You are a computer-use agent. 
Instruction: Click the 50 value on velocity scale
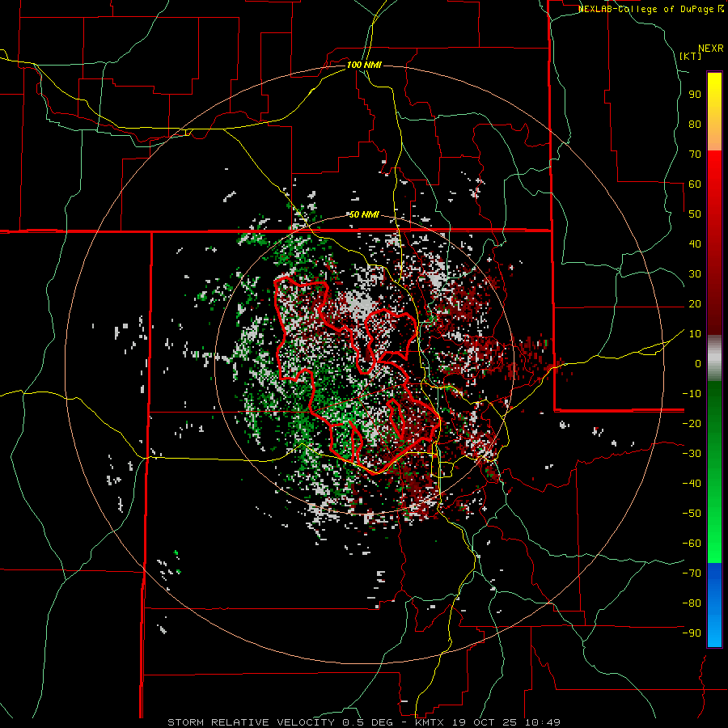[695, 214]
